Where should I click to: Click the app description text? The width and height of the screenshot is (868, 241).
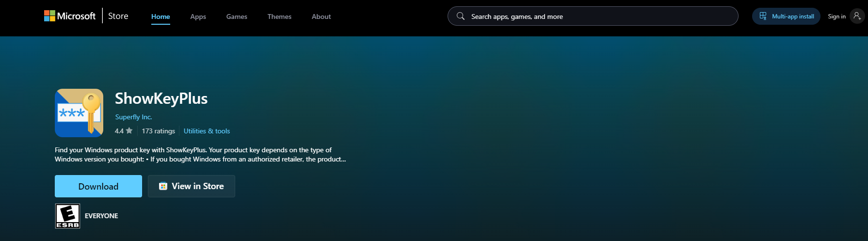tap(200, 155)
